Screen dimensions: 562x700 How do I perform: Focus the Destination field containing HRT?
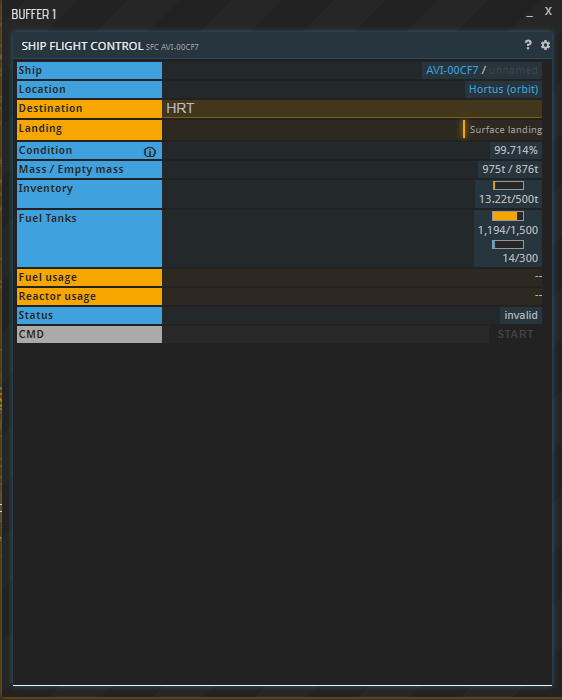352,108
